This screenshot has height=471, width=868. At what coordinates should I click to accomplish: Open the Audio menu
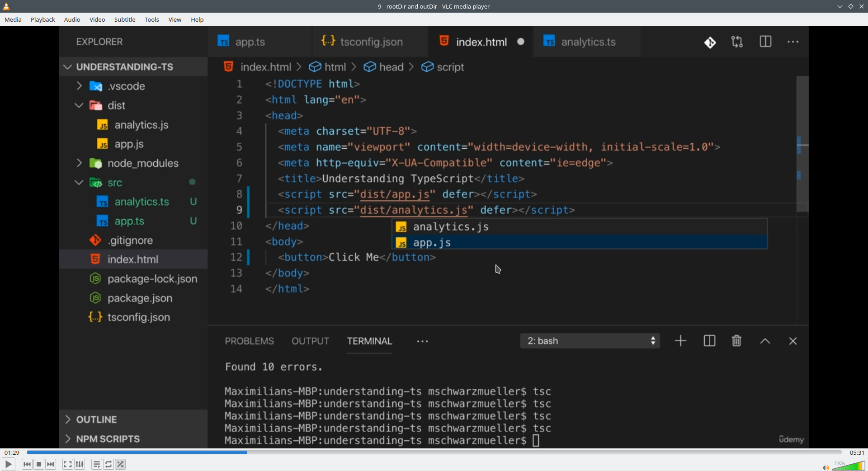72,20
